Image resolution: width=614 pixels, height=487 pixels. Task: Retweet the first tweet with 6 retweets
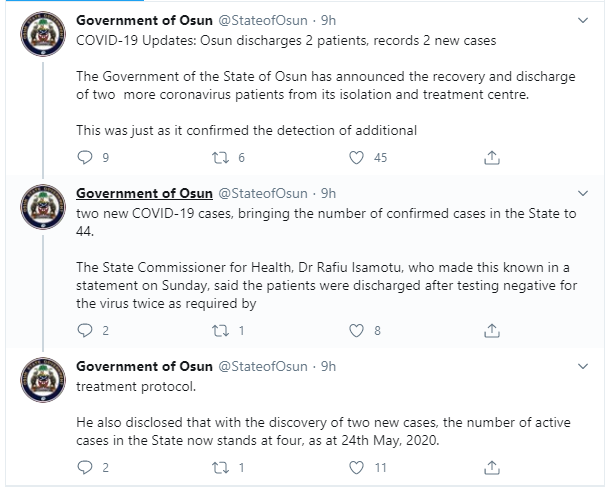[x=220, y=158]
